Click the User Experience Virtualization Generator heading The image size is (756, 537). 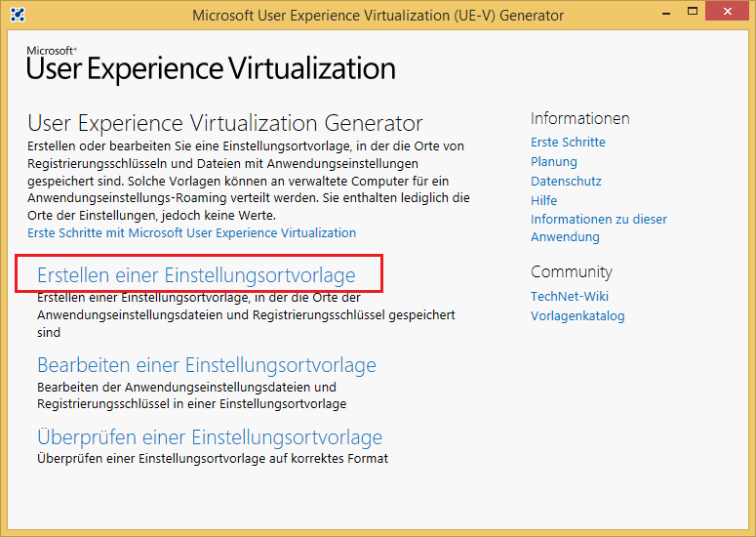224,123
